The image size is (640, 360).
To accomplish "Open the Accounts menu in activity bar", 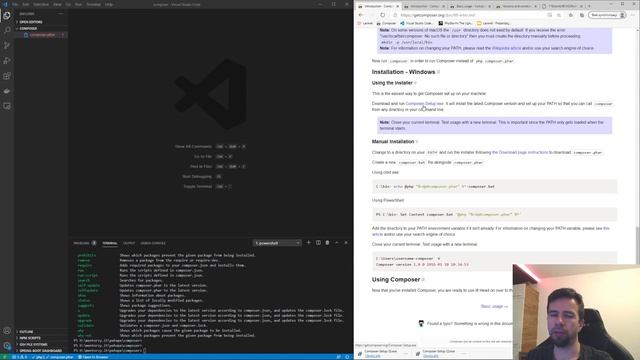I will pyautogui.click(x=7, y=331).
